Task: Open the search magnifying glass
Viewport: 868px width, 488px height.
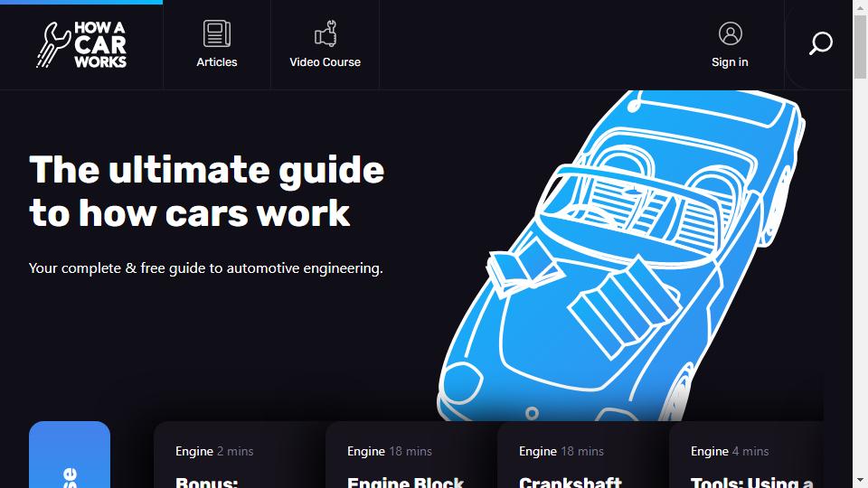Action: click(x=820, y=43)
